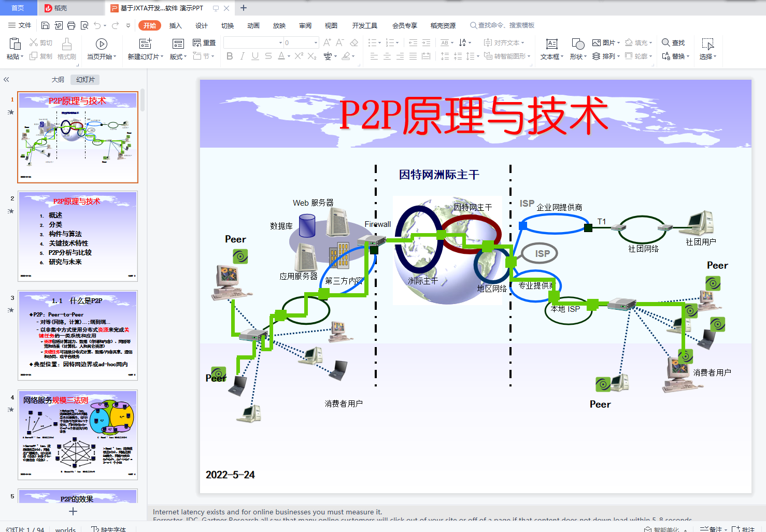Toggle Strikethrough formatting
This screenshot has width=766, height=532.
tap(268, 56)
